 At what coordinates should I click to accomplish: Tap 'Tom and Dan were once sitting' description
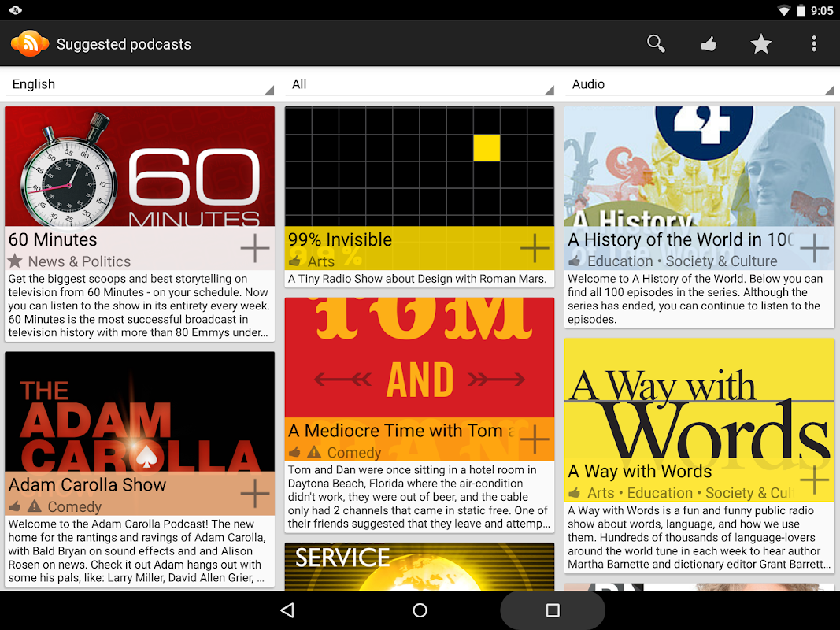click(x=419, y=497)
